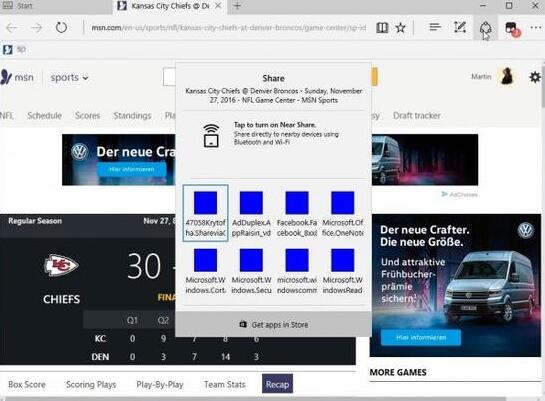Share via Microsoft.Windows.Cortana app

(x=205, y=271)
